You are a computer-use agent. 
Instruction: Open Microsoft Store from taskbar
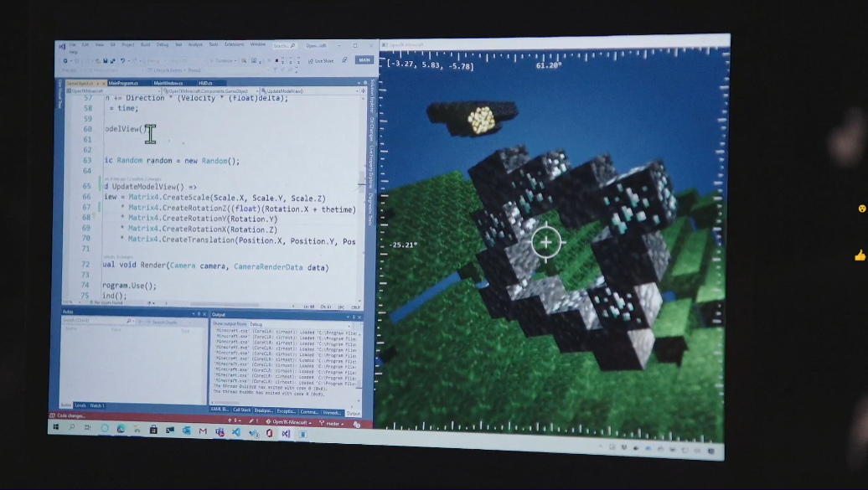tap(153, 431)
